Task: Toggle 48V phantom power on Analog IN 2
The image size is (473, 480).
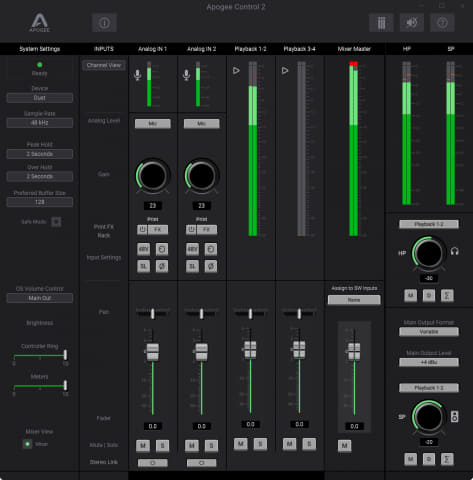Action: click(x=193, y=249)
